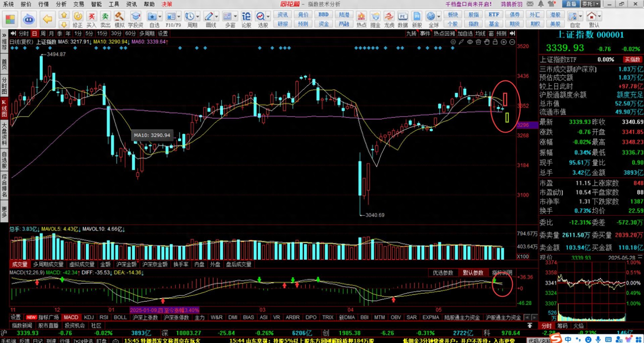Click the yellow back arrow icon
The image size is (644, 343).
pyautogui.click(x=48, y=19)
